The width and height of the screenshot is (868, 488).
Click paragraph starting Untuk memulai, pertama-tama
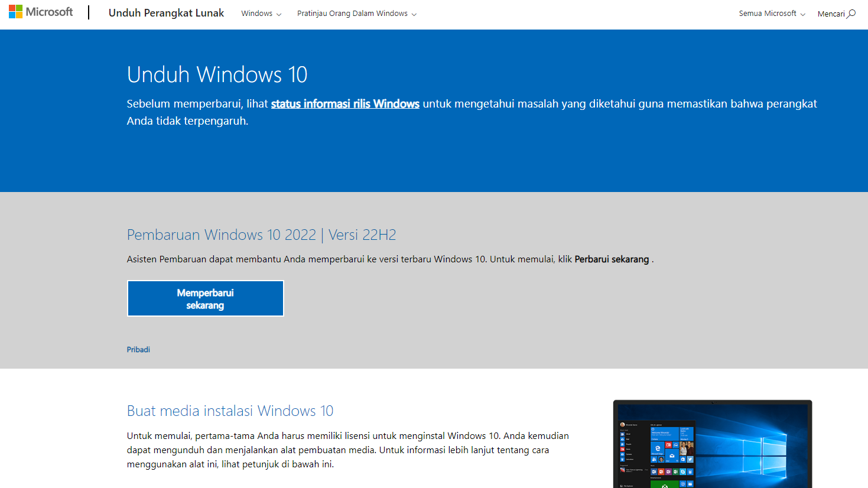point(348,450)
